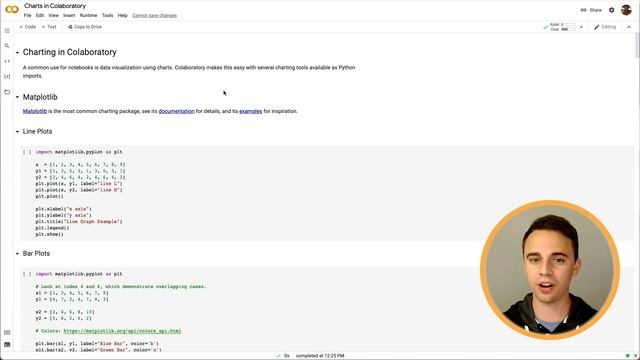Open the settings gear icon

coord(611,10)
